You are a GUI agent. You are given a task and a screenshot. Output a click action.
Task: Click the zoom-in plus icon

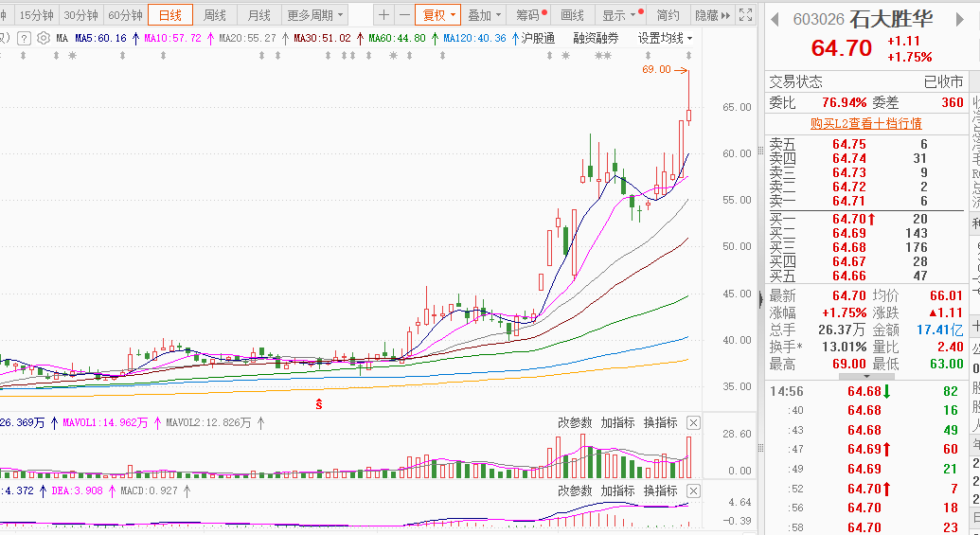pos(383,15)
